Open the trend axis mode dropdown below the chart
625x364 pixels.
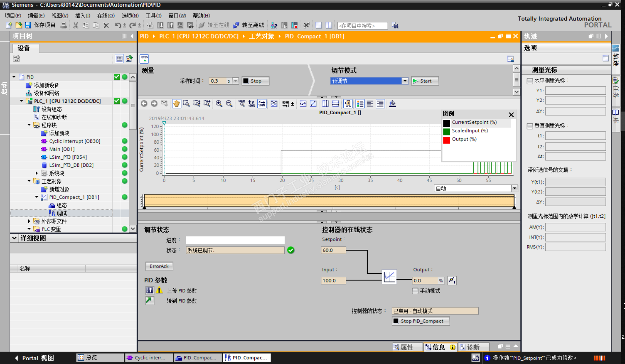(x=514, y=188)
